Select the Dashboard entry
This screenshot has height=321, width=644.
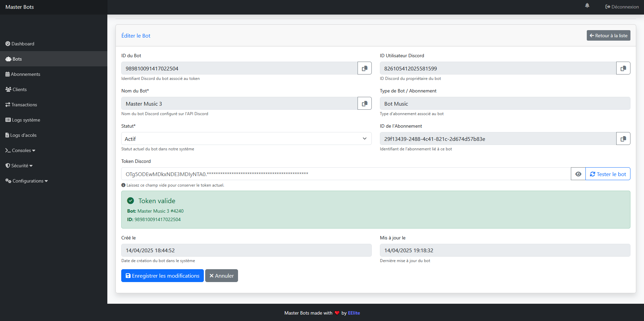(x=23, y=44)
